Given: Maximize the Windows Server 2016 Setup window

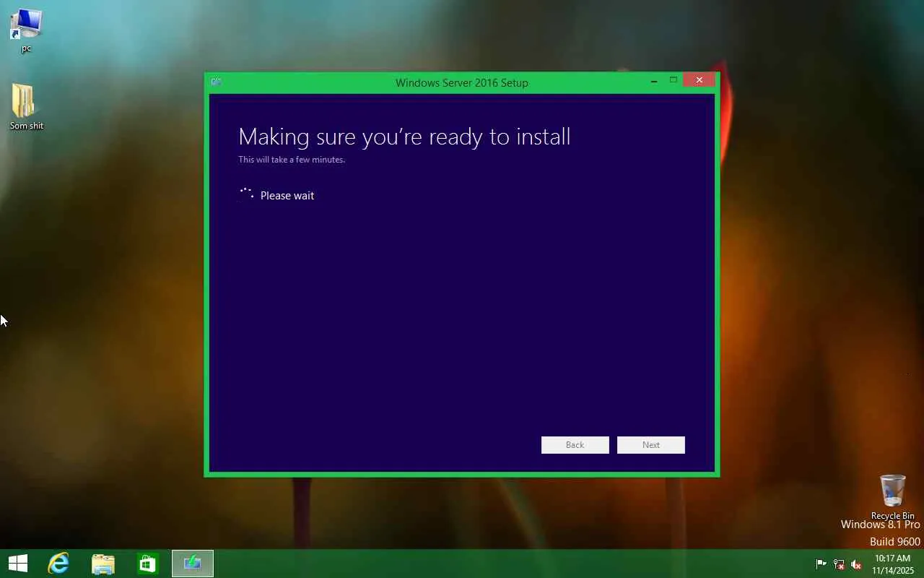Looking at the screenshot, I should 674,80.
